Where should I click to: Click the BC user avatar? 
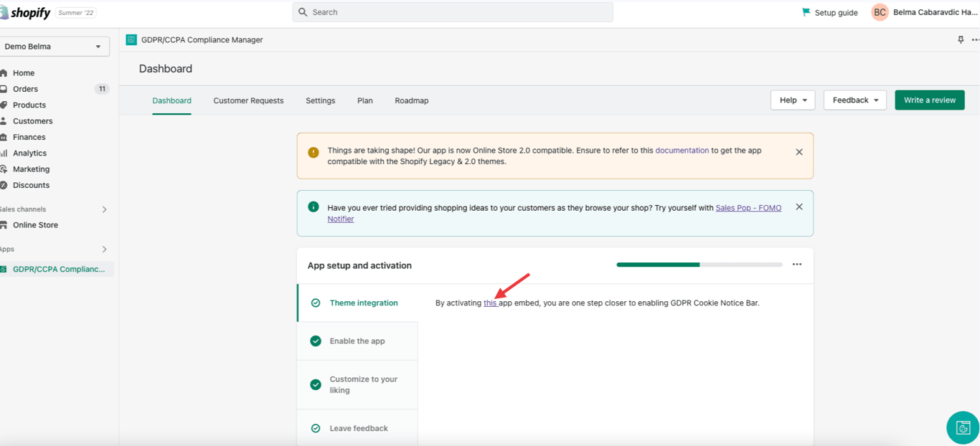[x=880, y=12]
